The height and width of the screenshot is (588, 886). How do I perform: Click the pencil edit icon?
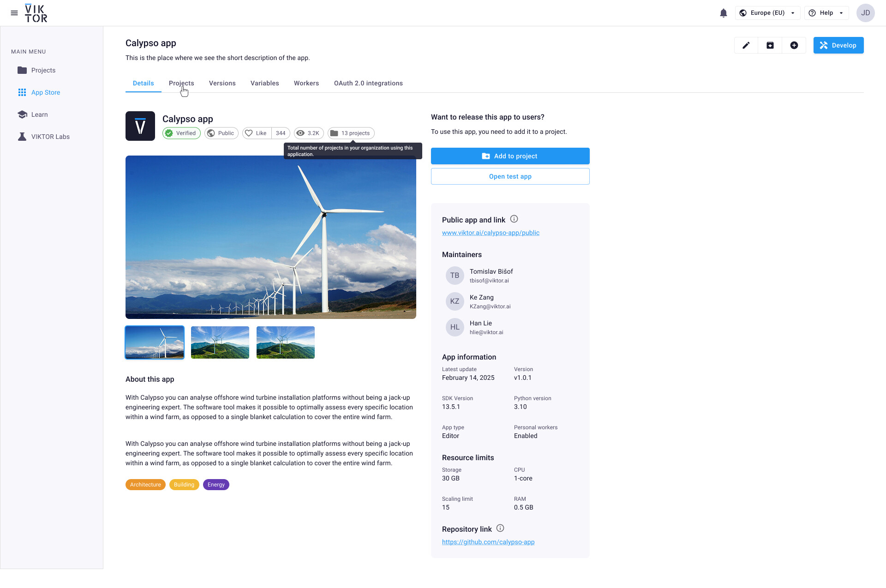point(746,45)
